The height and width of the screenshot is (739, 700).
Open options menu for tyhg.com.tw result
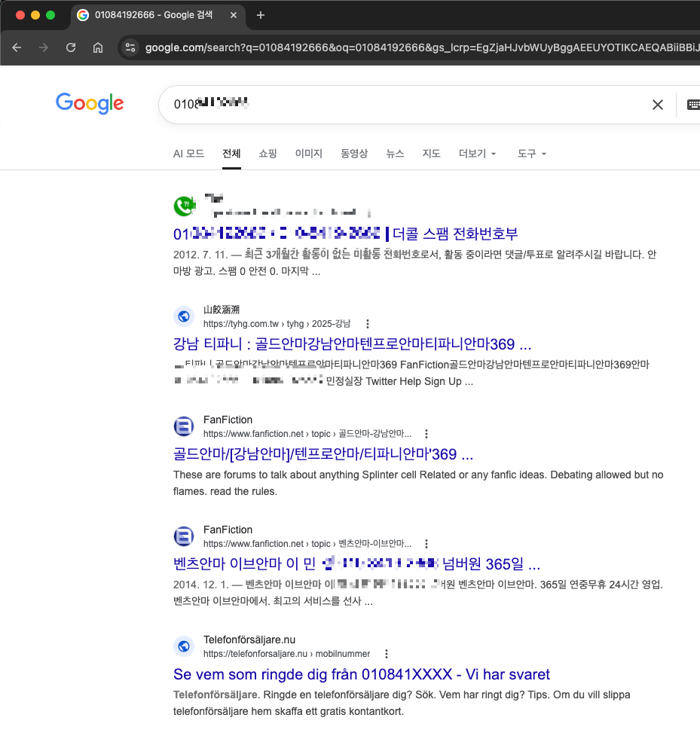coord(368,324)
